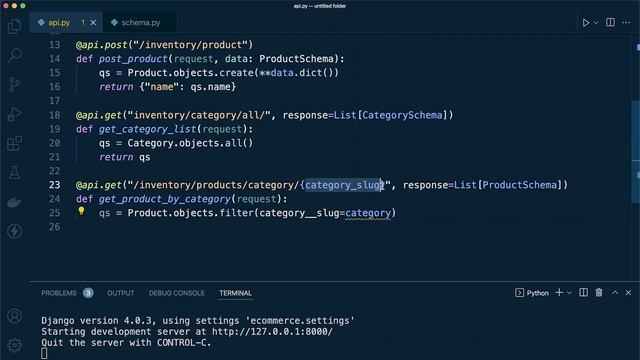Click 'get_category_list' function name
The width and height of the screenshot is (640, 360).
click(x=147, y=129)
